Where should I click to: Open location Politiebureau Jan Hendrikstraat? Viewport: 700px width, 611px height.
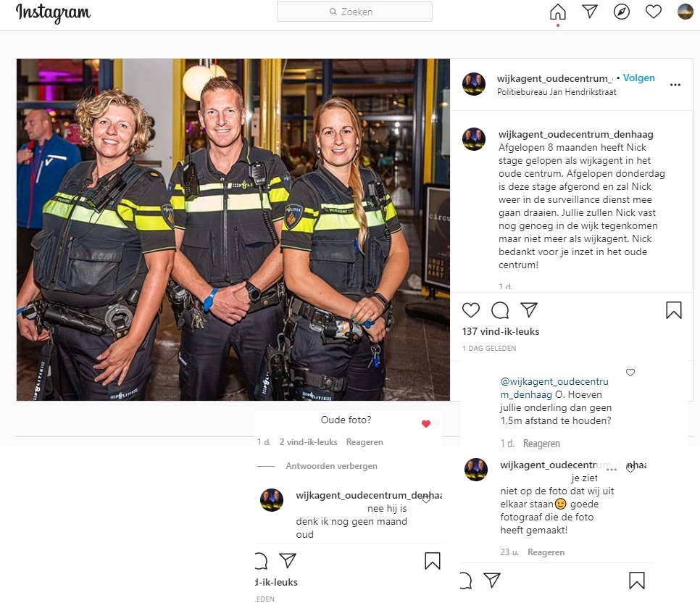point(557,92)
